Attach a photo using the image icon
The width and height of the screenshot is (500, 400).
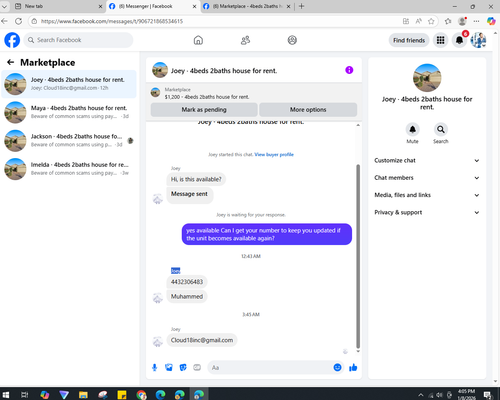[x=169, y=367]
